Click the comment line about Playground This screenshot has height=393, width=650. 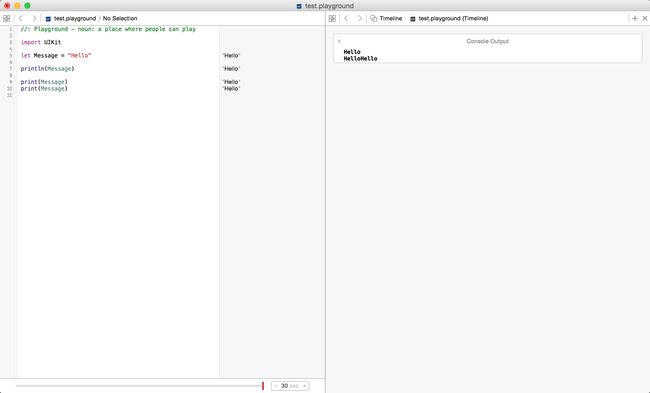108,29
